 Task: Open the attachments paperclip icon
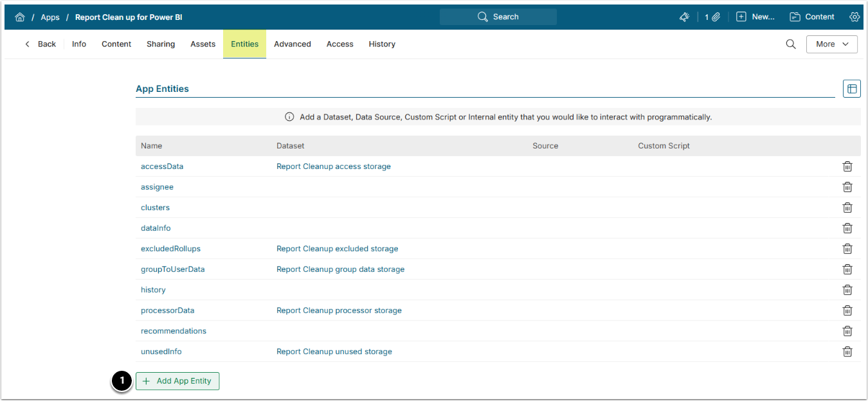pos(712,17)
